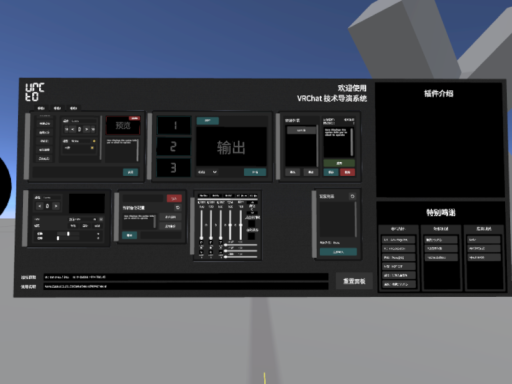
Task: Click the red button beside the teal one, top-right panel
Action: (347, 172)
